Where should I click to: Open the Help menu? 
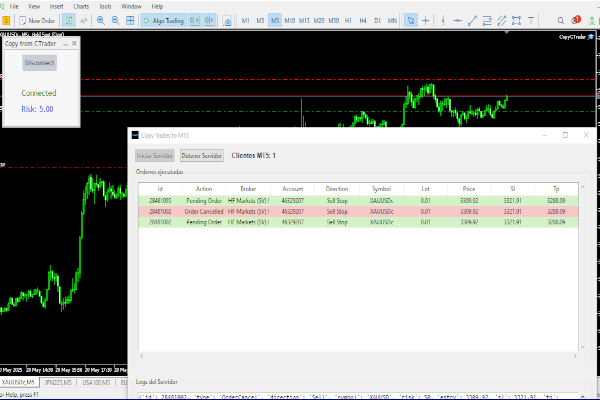(157, 7)
